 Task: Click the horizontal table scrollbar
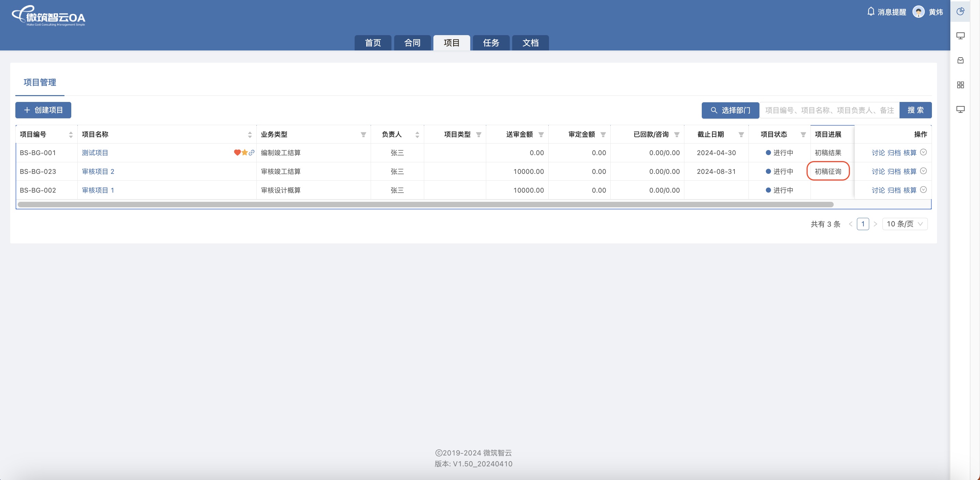pyautogui.click(x=425, y=205)
